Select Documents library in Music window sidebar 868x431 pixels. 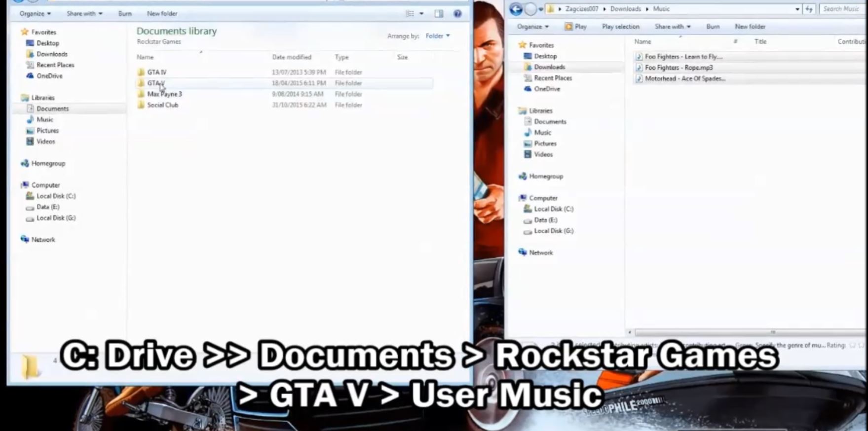click(x=545, y=121)
